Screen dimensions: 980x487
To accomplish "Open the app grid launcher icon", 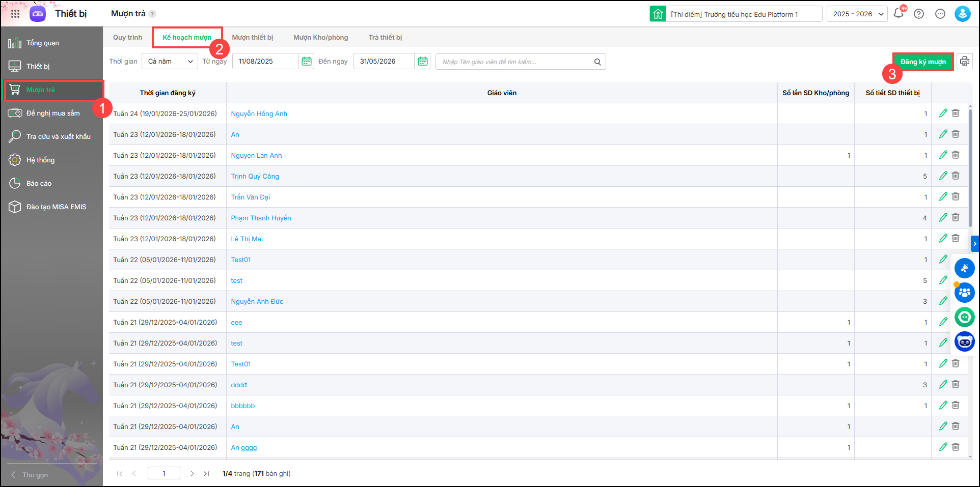I will [15, 14].
